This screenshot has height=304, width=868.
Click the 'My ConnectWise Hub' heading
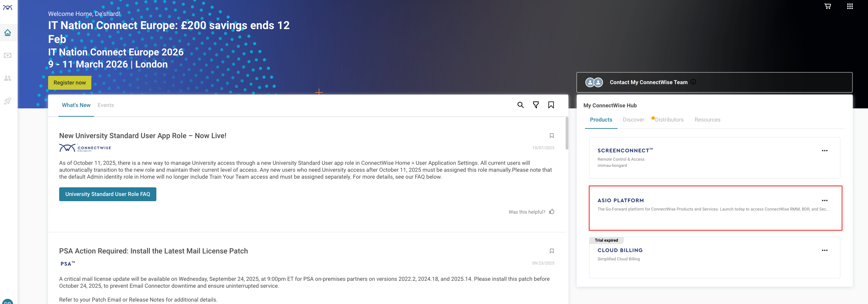[x=610, y=106]
